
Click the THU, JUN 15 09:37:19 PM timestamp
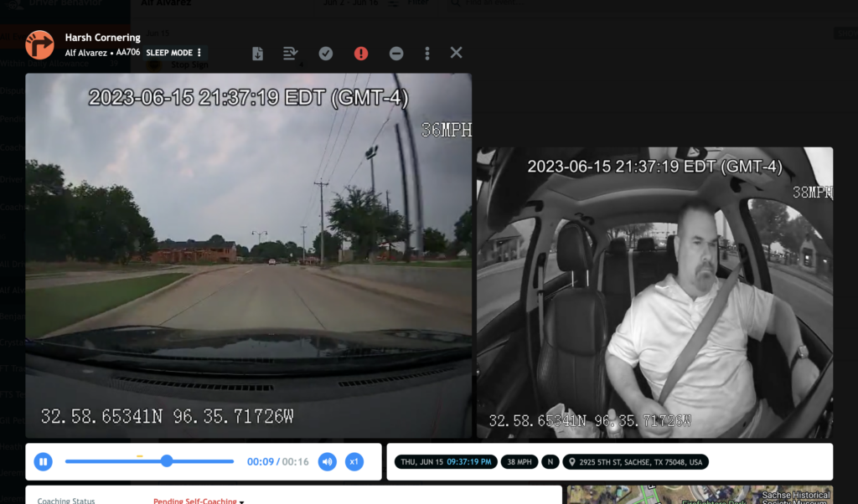446,462
